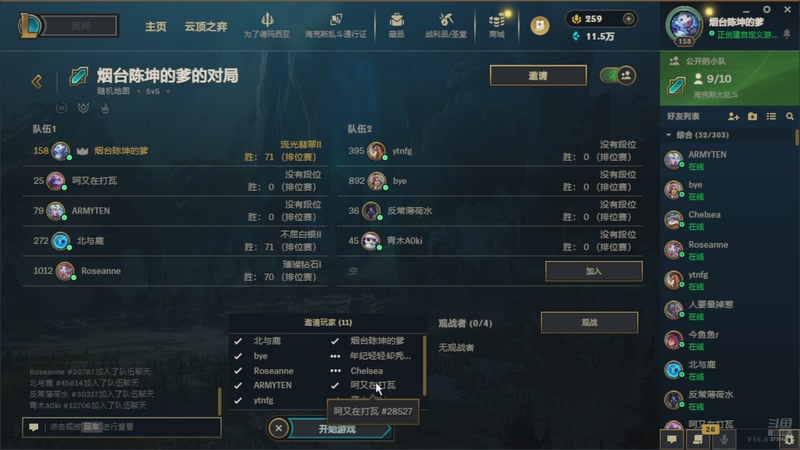Click the chat input field at bottom left
The height and width of the screenshot is (450, 800).
click(121, 427)
